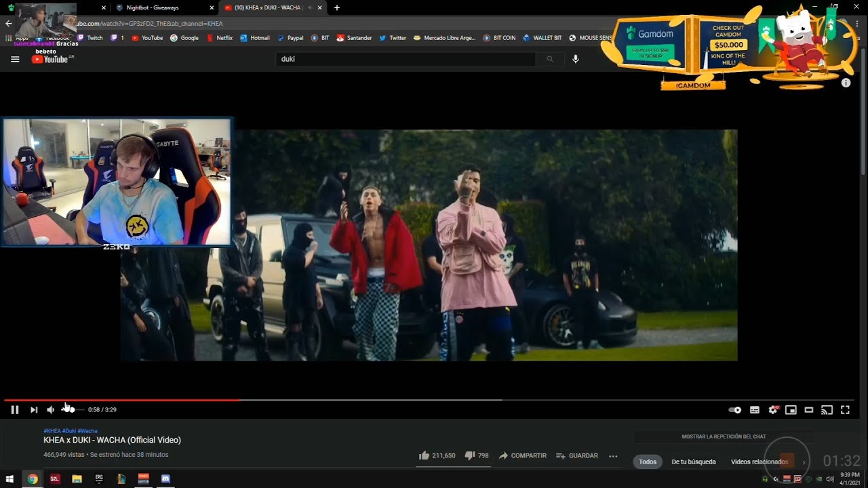Click the #Wacha hashtag link
Image resolution: width=868 pixels, height=488 pixels.
point(87,431)
